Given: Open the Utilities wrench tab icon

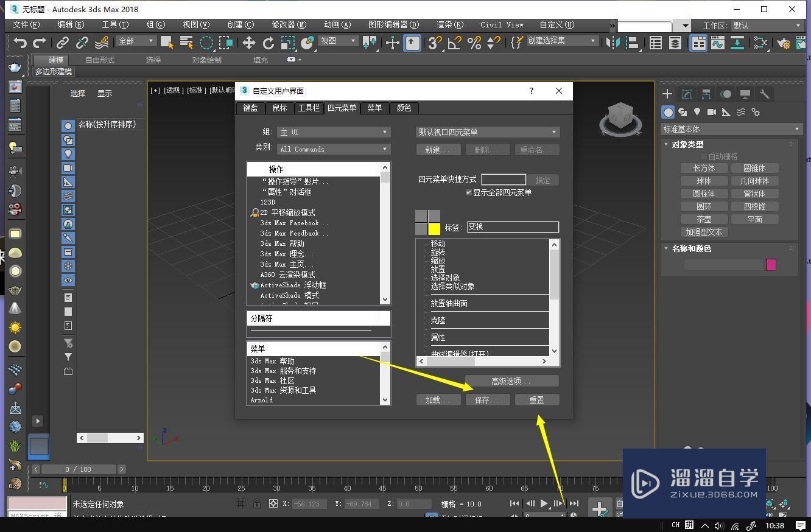Looking at the screenshot, I should [x=765, y=94].
